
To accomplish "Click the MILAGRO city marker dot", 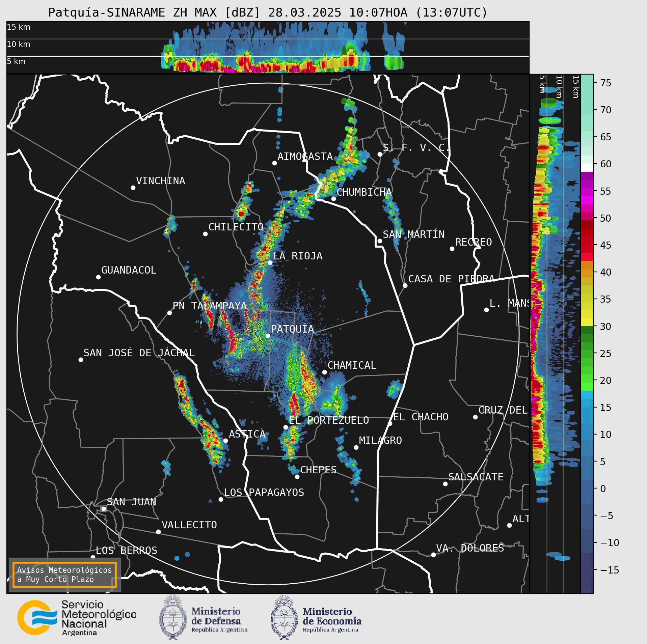I will click(356, 447).
